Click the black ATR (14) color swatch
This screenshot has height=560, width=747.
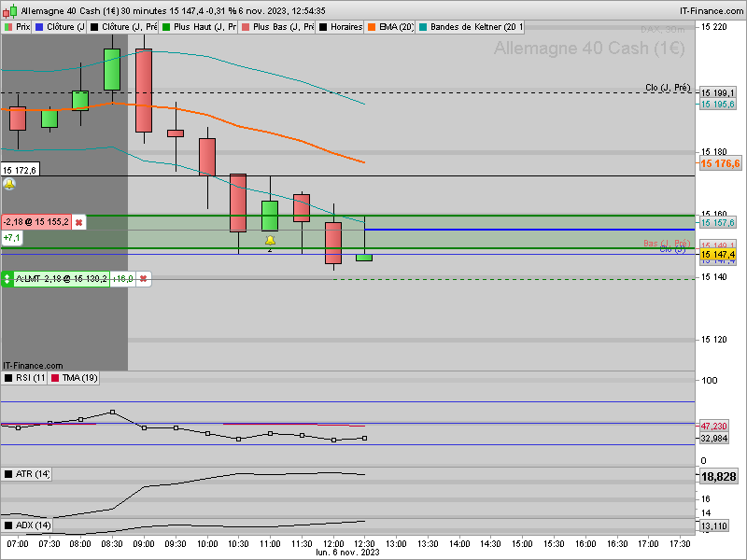point(8,474)
